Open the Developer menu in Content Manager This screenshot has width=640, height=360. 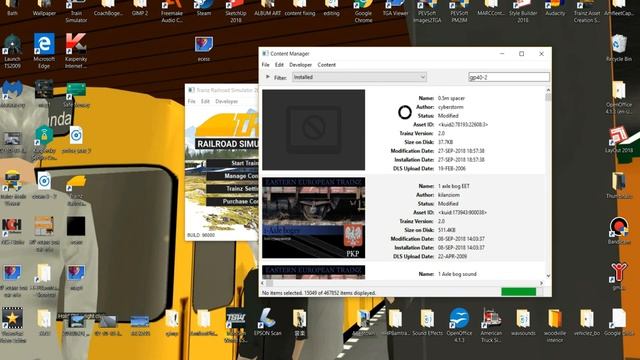300,65
